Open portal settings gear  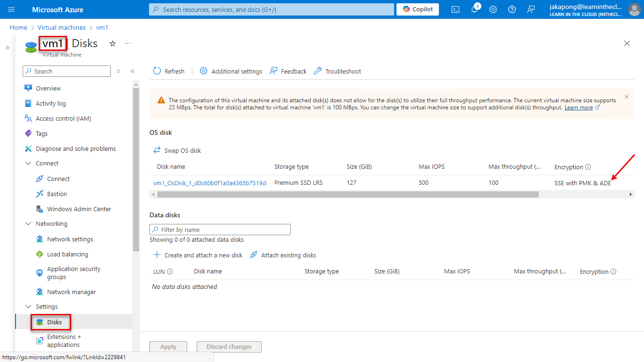click(493, 9)
